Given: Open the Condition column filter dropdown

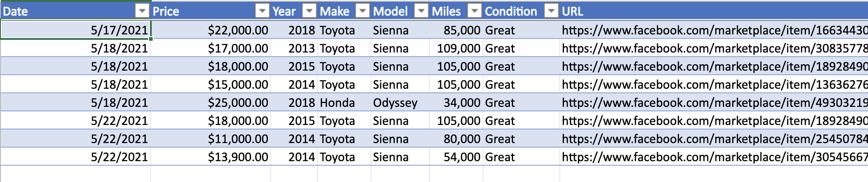Looking at the screenshot, I should coord(551,11).
